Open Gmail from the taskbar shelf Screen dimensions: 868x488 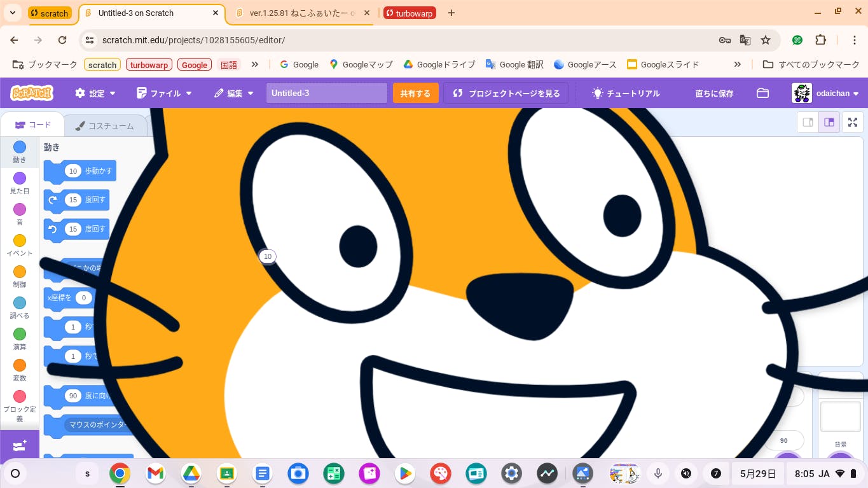[155, 473]
